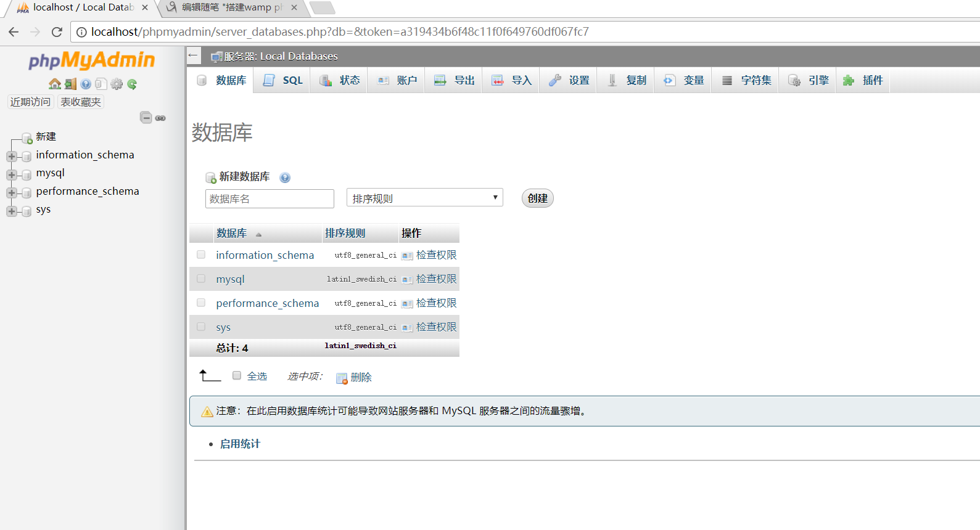Image resolution: width=980 pixels, height=530 pixels.
Task: Click the log out door icon
Action: [70, 84]
